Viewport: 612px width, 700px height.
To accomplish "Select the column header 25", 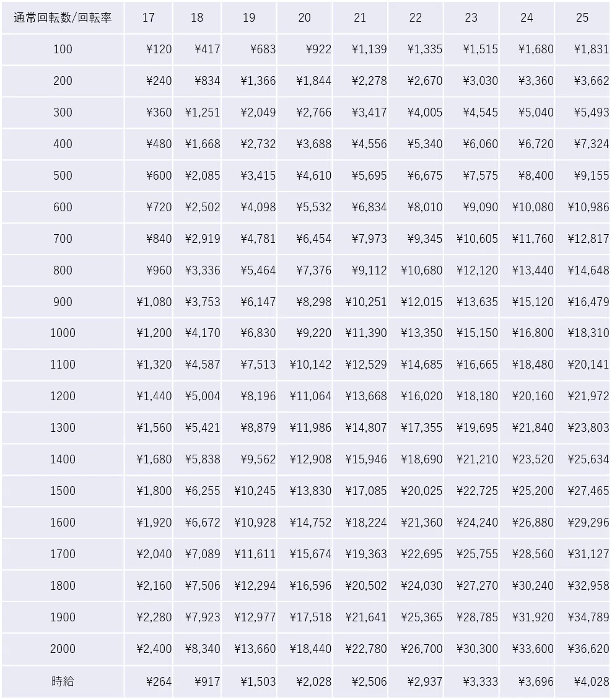I will 583,18.
